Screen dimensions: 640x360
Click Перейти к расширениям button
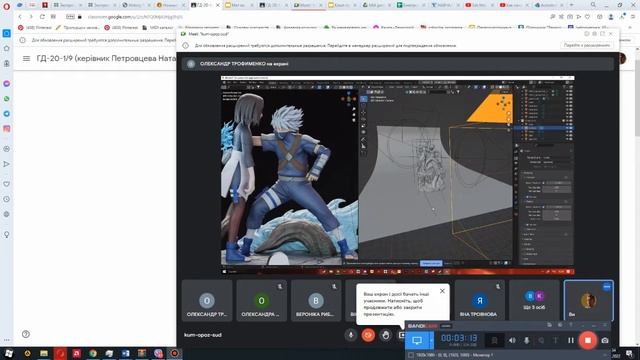tap(587, 45)
